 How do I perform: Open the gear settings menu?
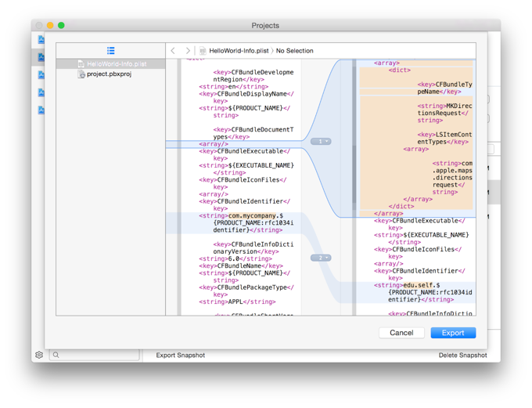[39, 355]
